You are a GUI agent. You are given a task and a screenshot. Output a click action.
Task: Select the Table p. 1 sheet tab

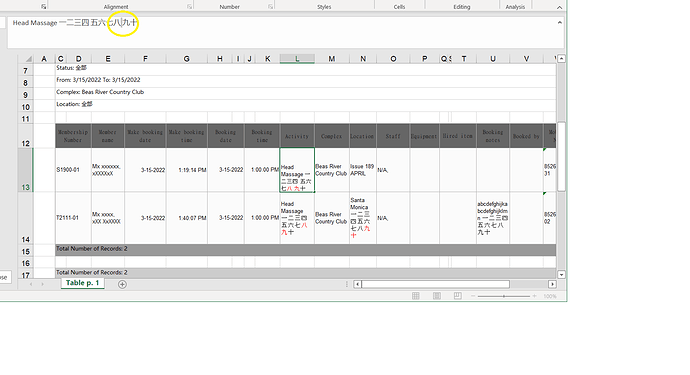click(83, 283)
